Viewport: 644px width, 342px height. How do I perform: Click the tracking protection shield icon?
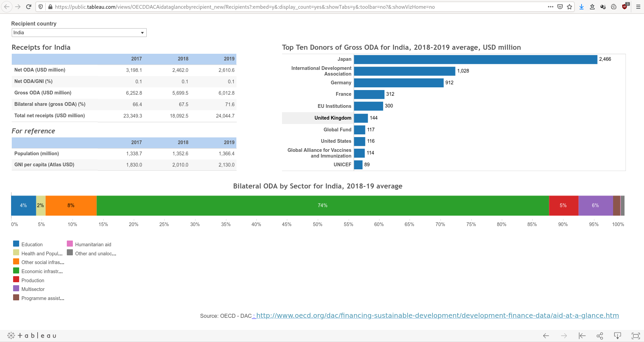pyautogui.click(x=41, y=7)
